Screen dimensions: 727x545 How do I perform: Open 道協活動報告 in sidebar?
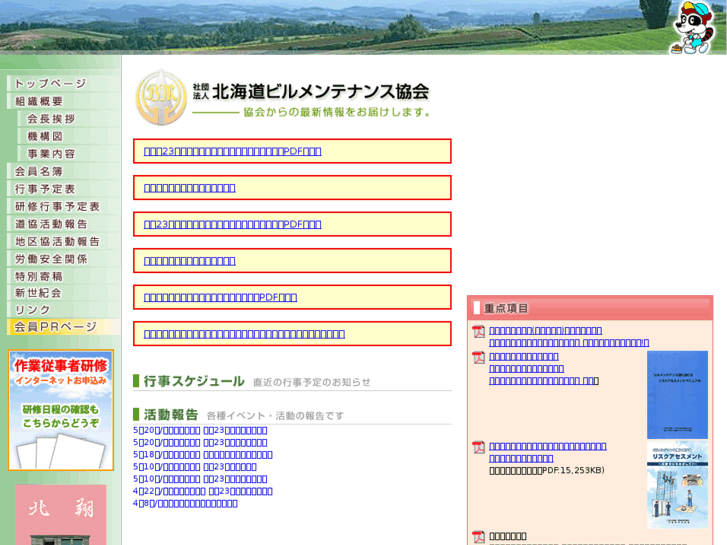click(64, 224)
